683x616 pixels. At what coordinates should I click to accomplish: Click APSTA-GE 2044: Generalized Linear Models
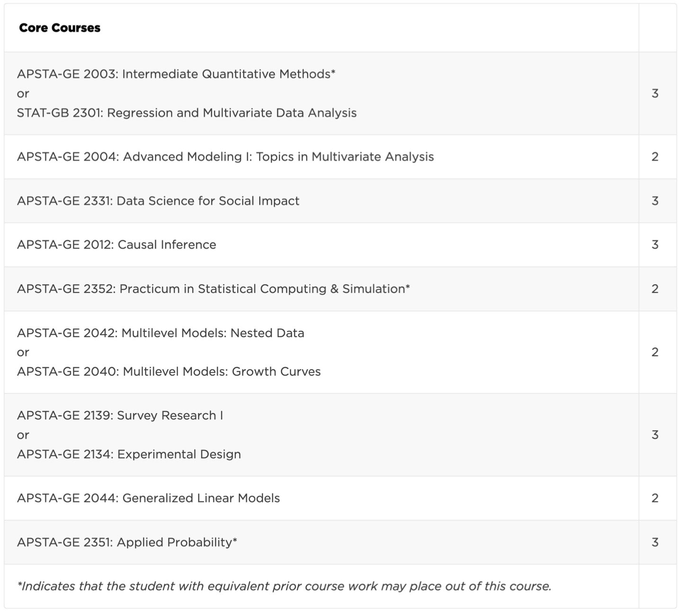[148, 498]
